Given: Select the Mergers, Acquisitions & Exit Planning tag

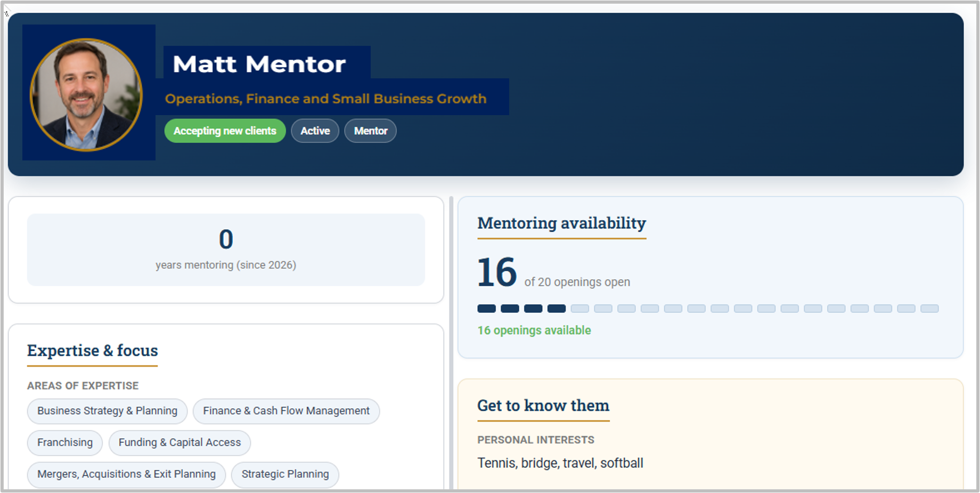Looking at the screenshot, I should point(126,474).
